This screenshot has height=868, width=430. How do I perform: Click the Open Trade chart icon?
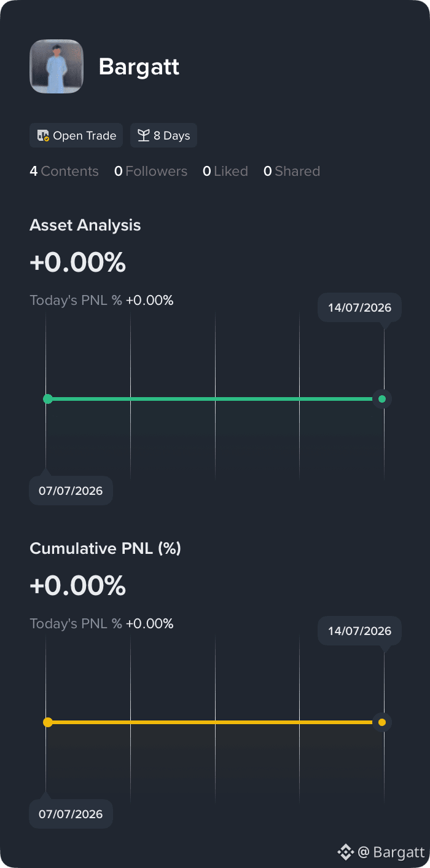point(43,136)
